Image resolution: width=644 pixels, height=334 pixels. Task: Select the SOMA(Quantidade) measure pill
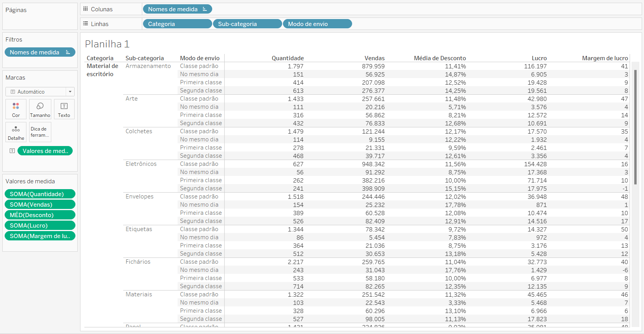coord(40,194)
